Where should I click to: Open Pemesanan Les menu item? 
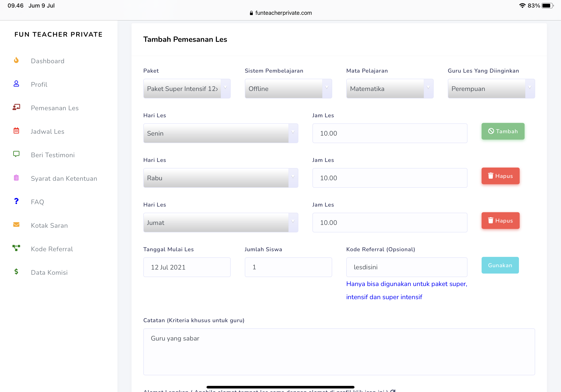(55, 108)
